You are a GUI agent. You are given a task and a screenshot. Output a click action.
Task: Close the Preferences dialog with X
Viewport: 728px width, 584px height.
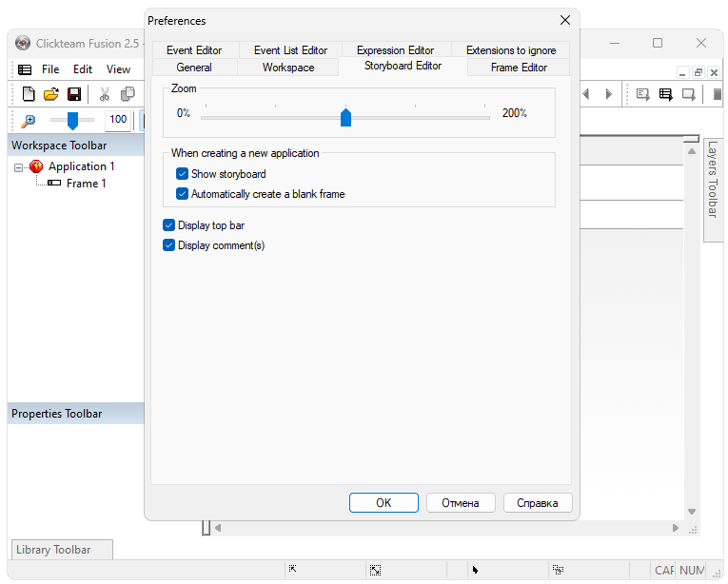(565, 20)
